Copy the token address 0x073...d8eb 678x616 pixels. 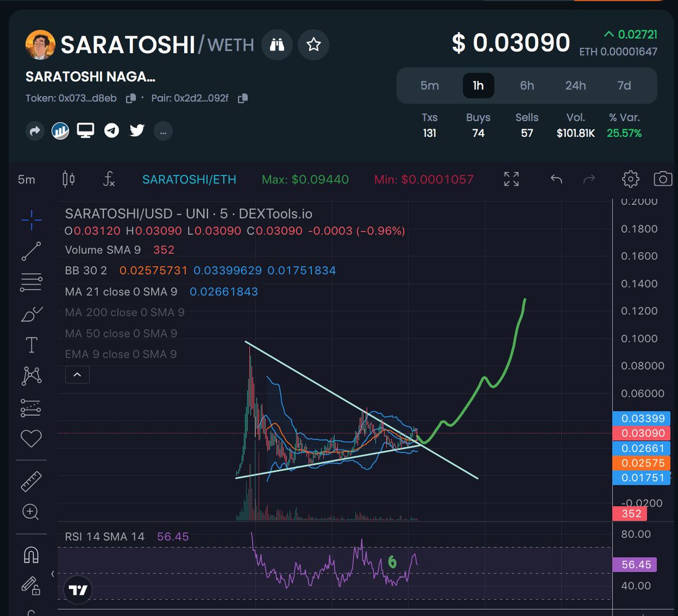coord(131,98)
